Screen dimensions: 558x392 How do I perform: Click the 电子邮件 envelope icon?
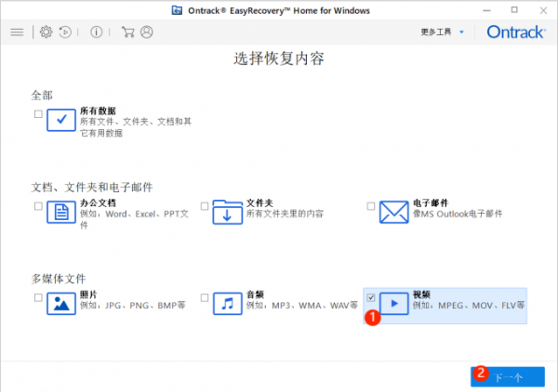[x=393, y=212]
